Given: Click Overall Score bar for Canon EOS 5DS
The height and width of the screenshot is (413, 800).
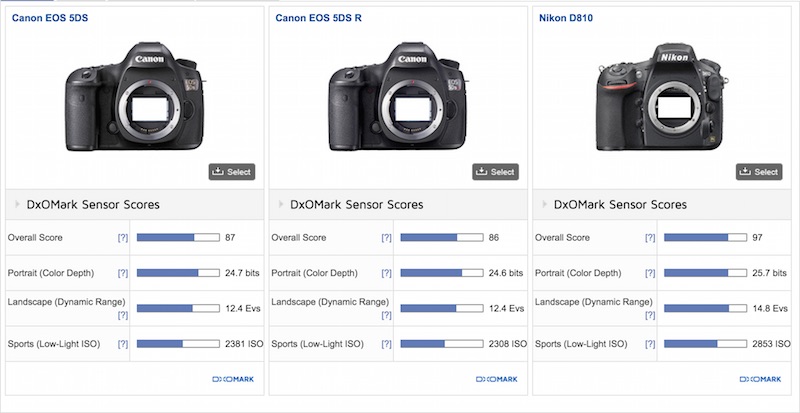Looking at the screenshot, I should 178,237.
